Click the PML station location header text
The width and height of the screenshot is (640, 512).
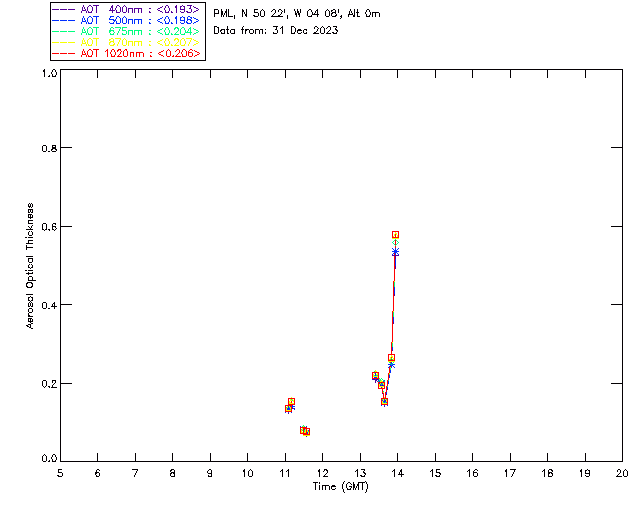point(297,13)
